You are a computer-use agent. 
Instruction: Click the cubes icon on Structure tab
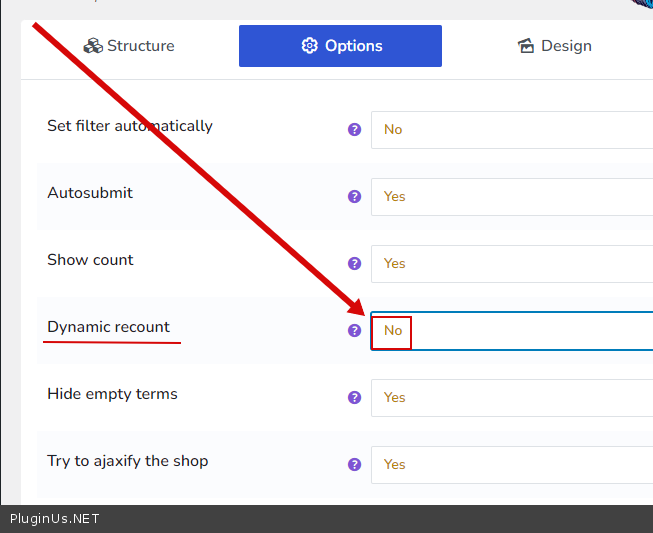(93, 46)
